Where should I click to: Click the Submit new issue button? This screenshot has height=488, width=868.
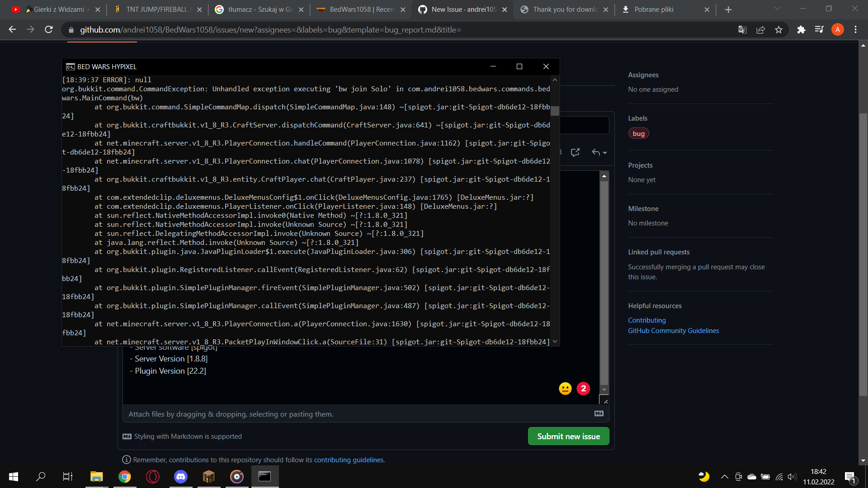point(568,436)
